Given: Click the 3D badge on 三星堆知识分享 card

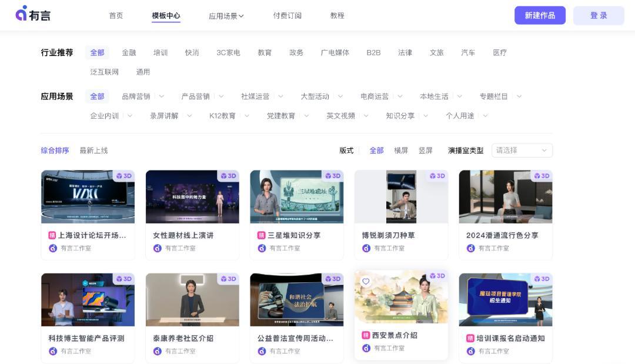Looking at the screenshot, I should 333,176.
